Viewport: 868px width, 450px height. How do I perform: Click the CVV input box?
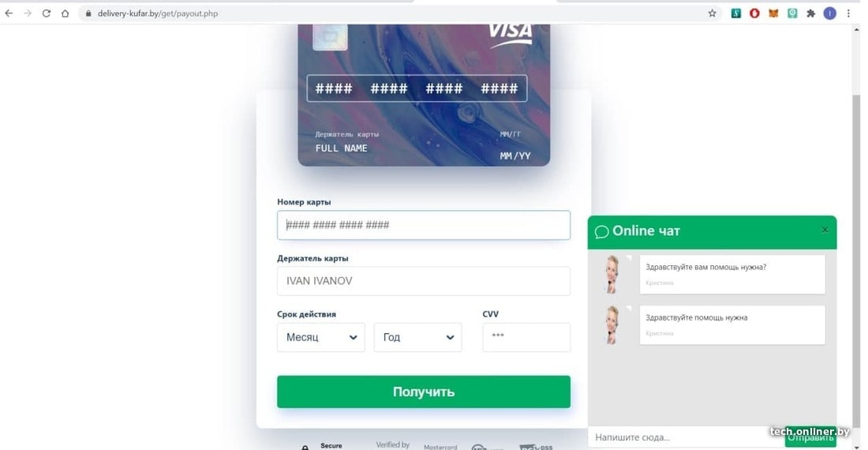click(x=526, y=337)
